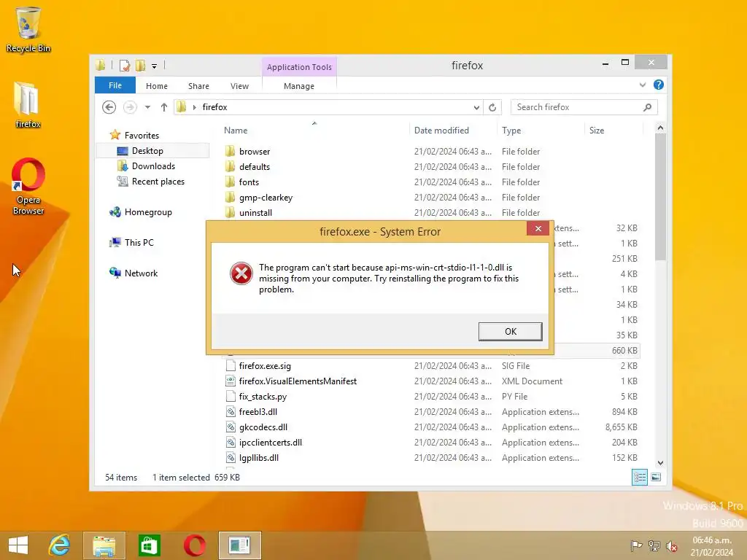747x560 pixels.
Task: Click the vertical scrollbar thumb
Action: (659, 197)
